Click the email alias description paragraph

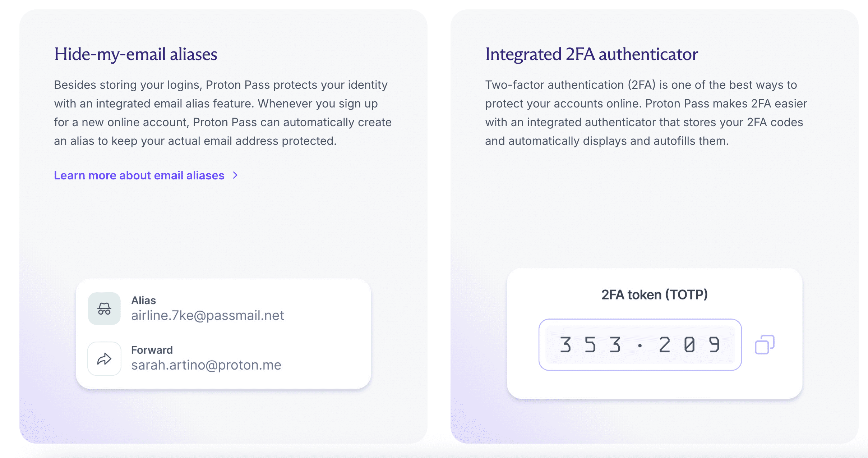tap(223, 113)
